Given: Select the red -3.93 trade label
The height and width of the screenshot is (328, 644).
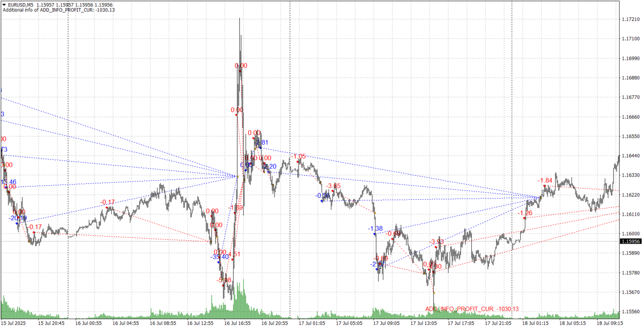Looking at the screenshot, I should [x=437, y=242].
